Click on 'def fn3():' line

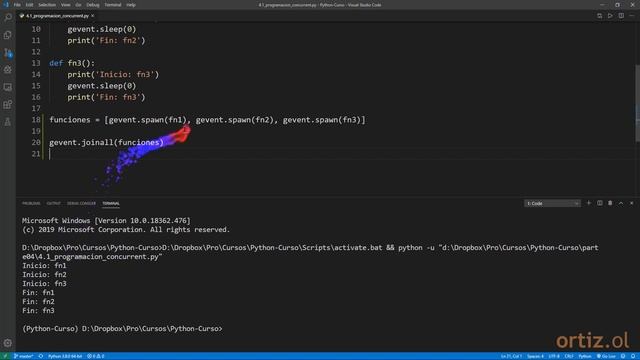72,63
